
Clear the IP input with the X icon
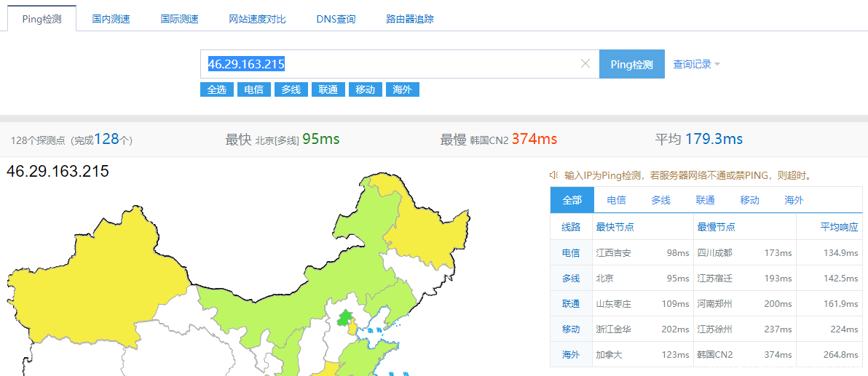[x=585, y=64]
